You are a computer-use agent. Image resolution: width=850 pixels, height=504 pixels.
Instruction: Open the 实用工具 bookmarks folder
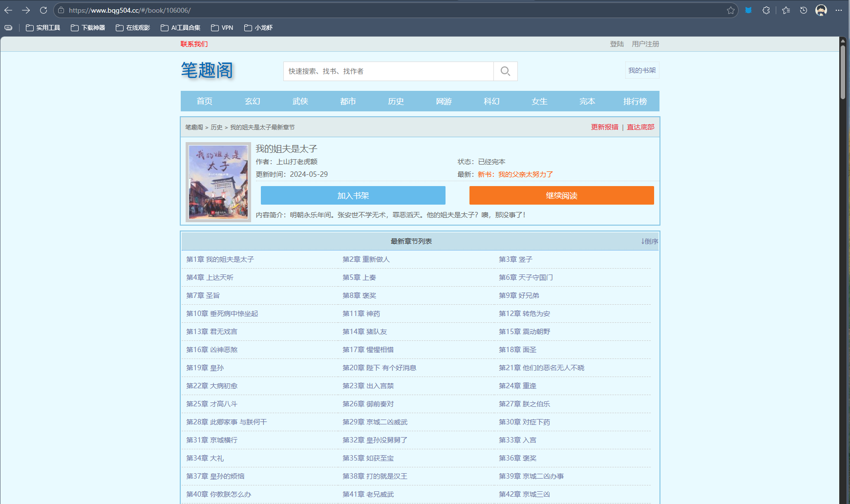pyautogui.click(x=43, y=28)
